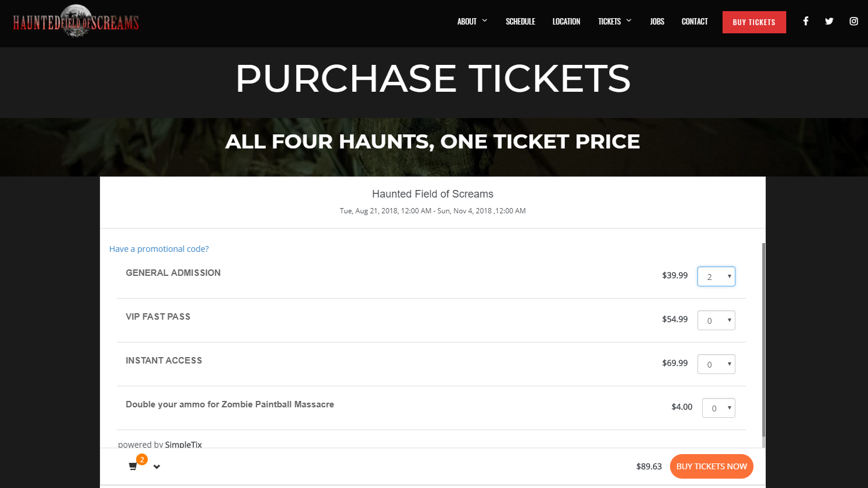Viewport: 868px width, 488px height.
Task: Click the shopping cart icon
Action: (133, 466)
